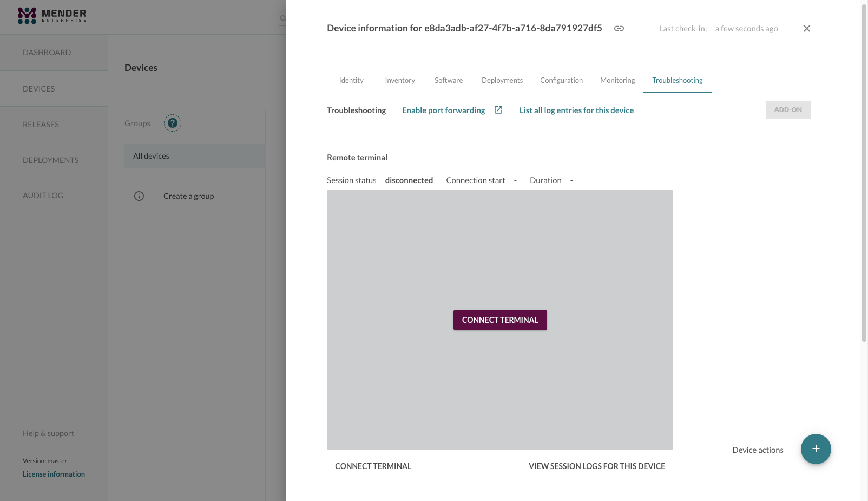The image size is (868, 501).
Task: Click the Mender Enterprise logo
Action: [52, 16]
